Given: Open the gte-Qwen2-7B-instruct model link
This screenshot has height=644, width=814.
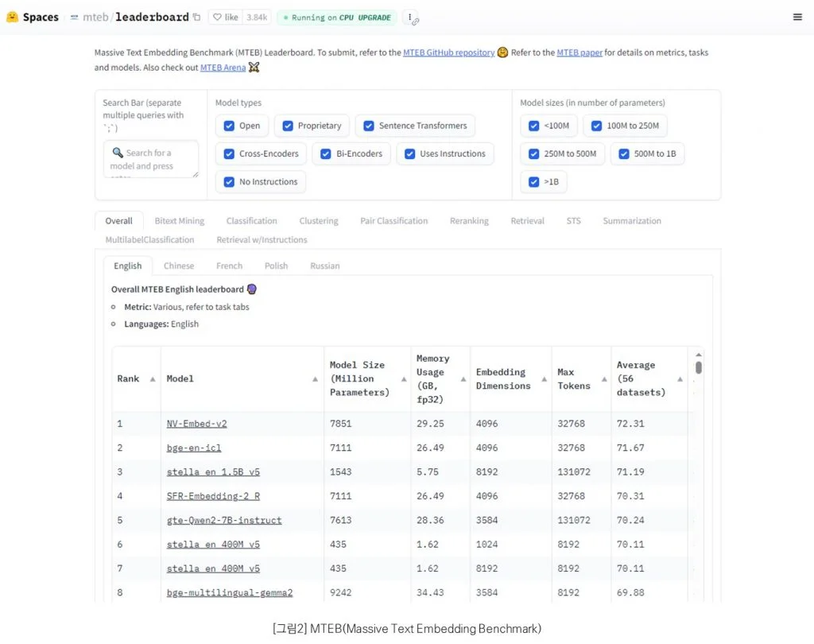Looking at the screenshot, I should point(223,521).
